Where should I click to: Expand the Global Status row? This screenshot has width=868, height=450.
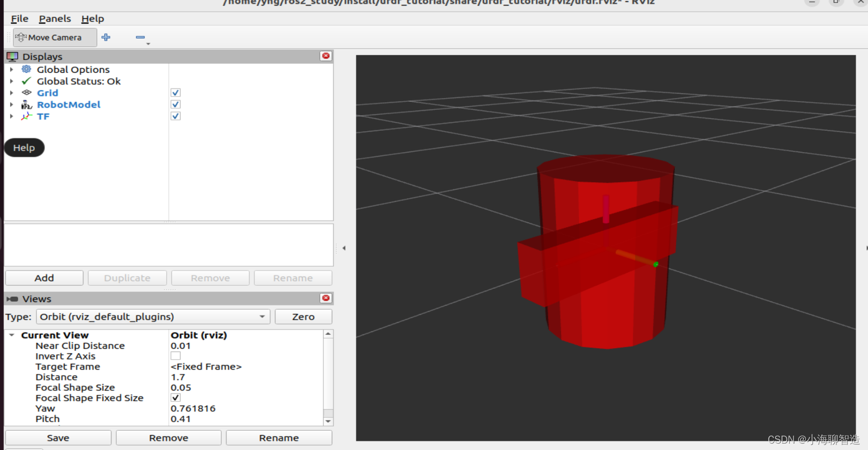click(11, 81)
